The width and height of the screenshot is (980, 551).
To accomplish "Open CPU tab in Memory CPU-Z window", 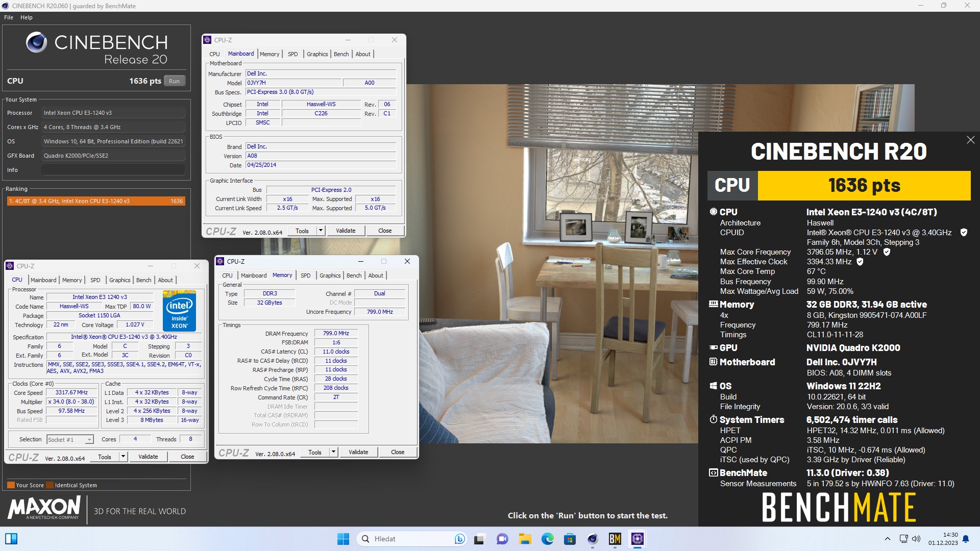I will [227, 275].
